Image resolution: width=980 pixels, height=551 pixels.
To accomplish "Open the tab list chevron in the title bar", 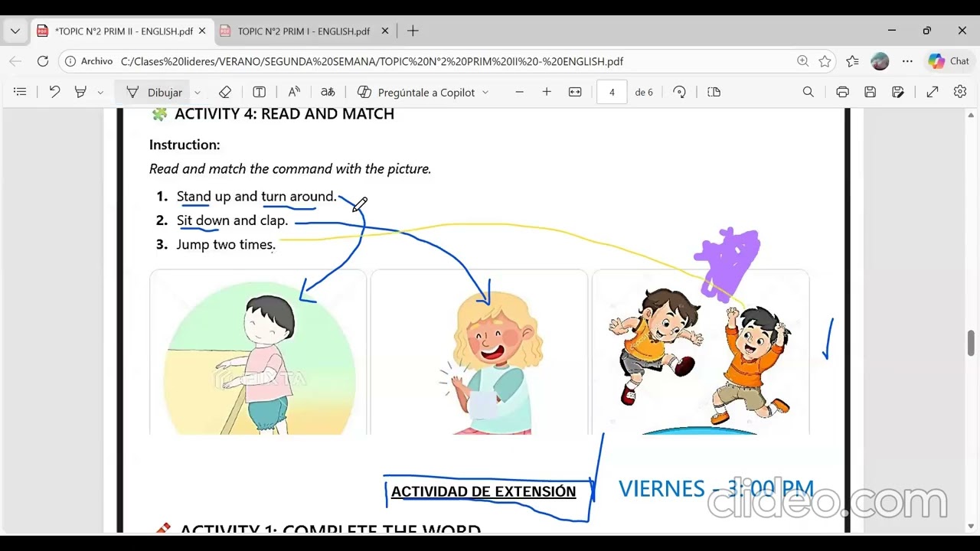I will point(15,31).
